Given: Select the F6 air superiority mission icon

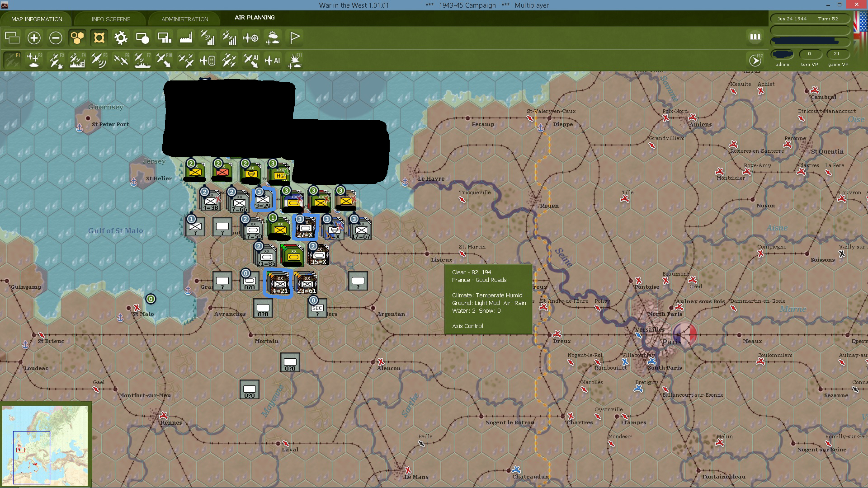Looking at the screenshot, I should tap(121, 60).
